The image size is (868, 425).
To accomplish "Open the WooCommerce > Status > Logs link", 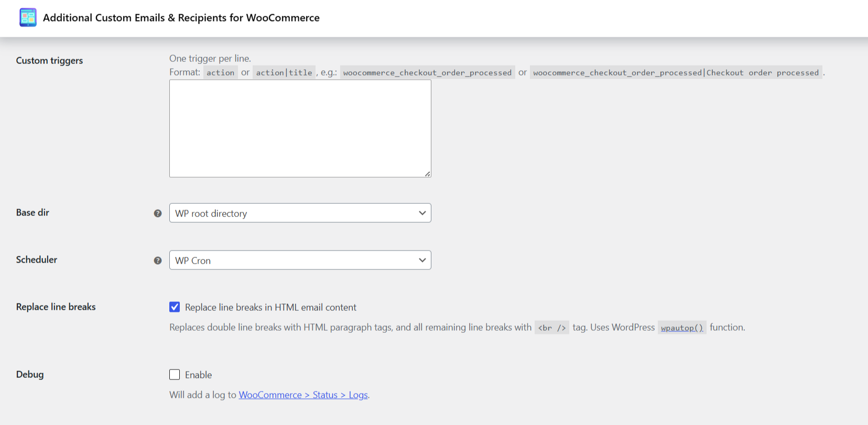I will coord(303,395).
